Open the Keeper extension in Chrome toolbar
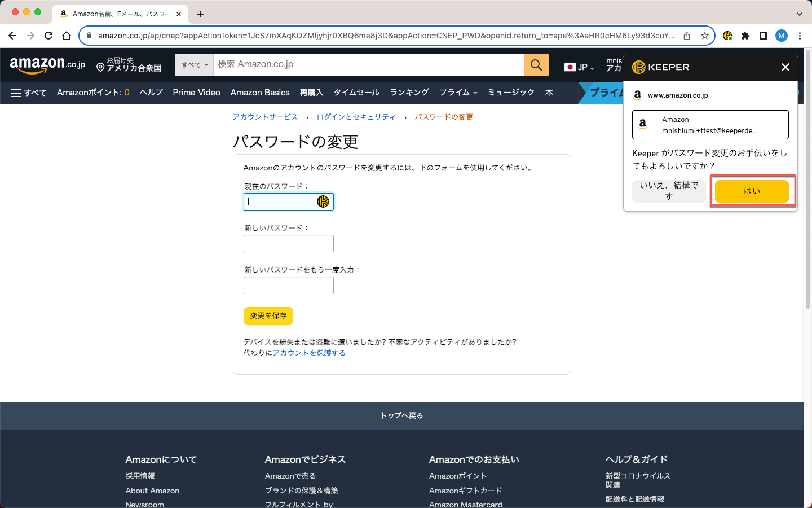 click(727, 36)
